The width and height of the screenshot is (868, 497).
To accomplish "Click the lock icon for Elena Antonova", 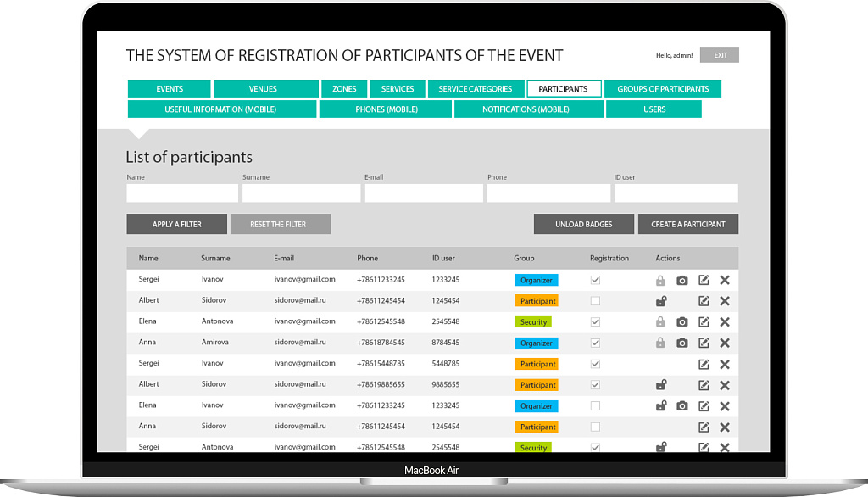I will pyautogui.click(x=660, y=322).
